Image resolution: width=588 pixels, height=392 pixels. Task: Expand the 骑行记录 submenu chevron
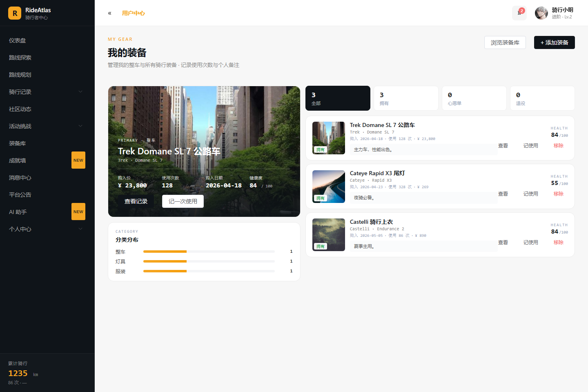[80, 92]
